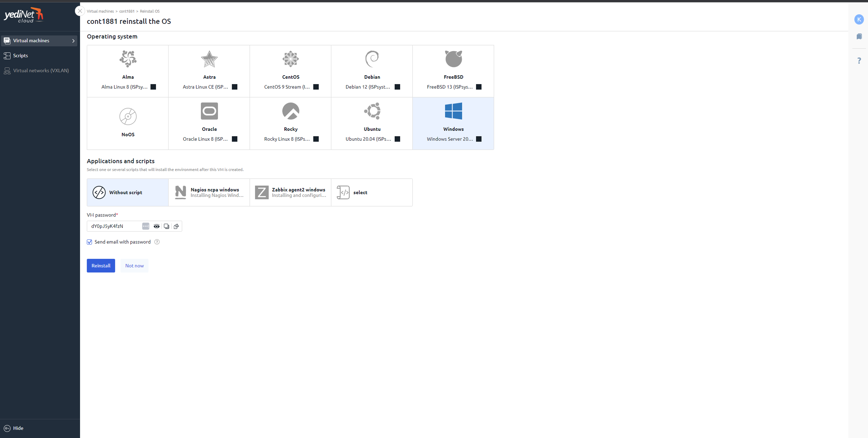Viewport: 868px width, 438px height.
Task: Click help icon next to Send email
Action: (157, 242)
